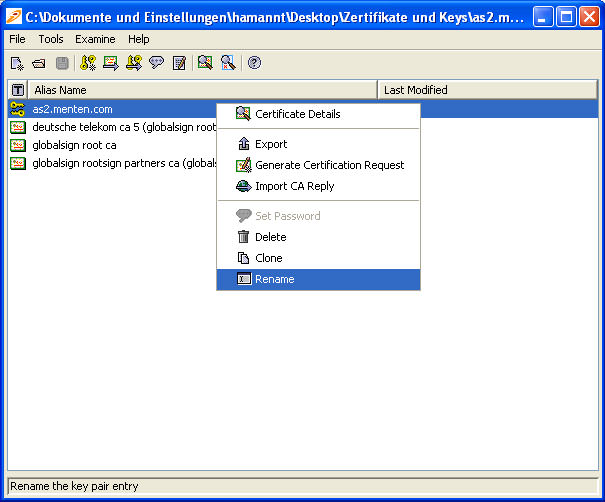Image resolution: width=605 pixels, height=502 pixels.
Task: Open the Examine menu
Action: coord(95,39)
